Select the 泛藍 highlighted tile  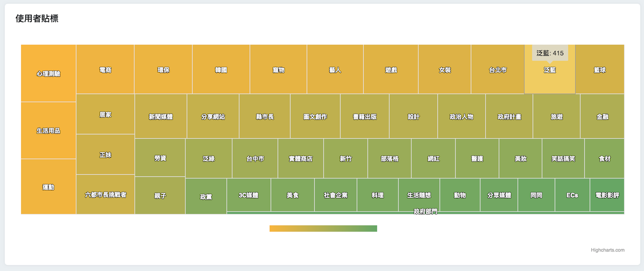tap(549, 75)
